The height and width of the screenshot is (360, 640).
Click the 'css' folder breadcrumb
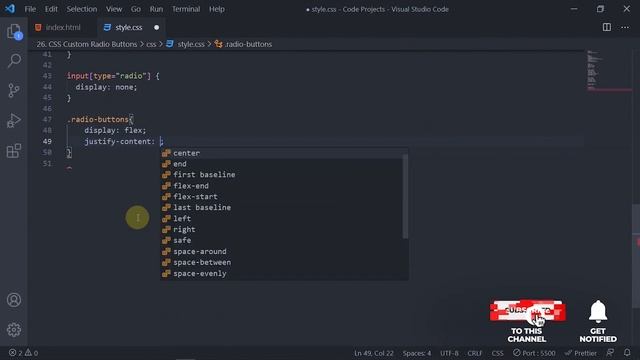pyautogui.click(x=151, y=44)
